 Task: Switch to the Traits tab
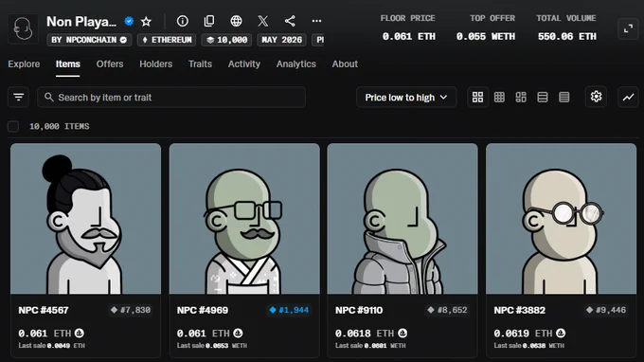click(200, 64)
